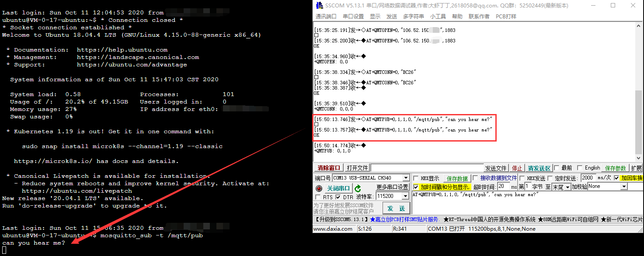Click the red record indicator beside 关闭串口

pyautogui.click(x=319, y=188)
